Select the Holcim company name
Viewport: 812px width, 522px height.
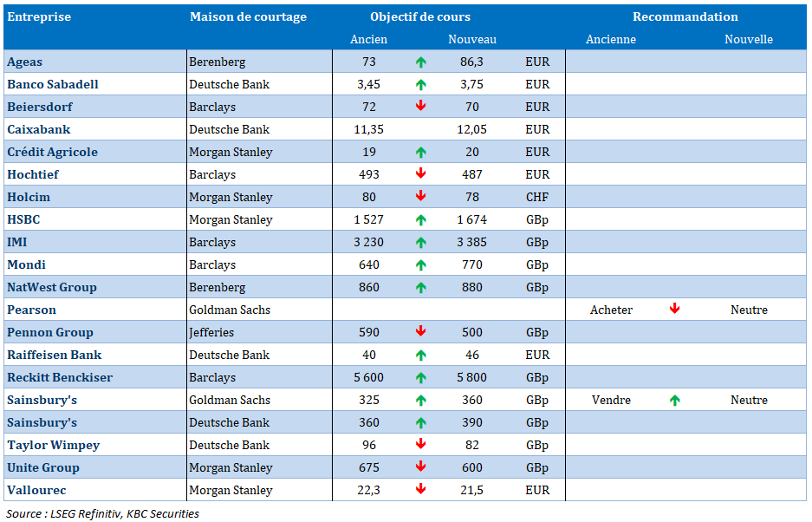tap(29, 198)
